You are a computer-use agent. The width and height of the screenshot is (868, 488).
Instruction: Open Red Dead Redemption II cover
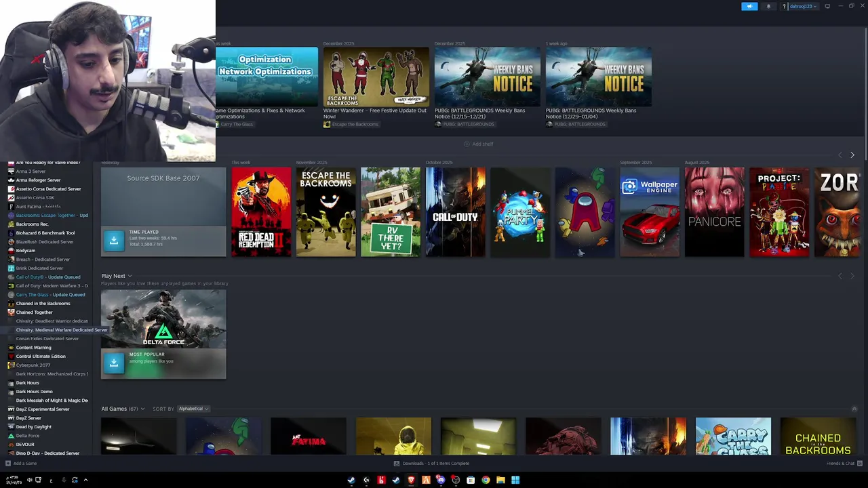pyautogui.click(x=261, y=212)
